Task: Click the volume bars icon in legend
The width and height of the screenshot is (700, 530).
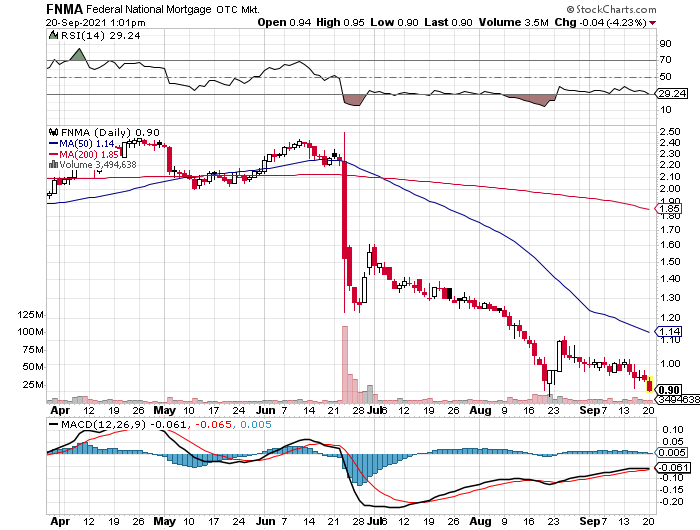Action: (x=54, y=165)
